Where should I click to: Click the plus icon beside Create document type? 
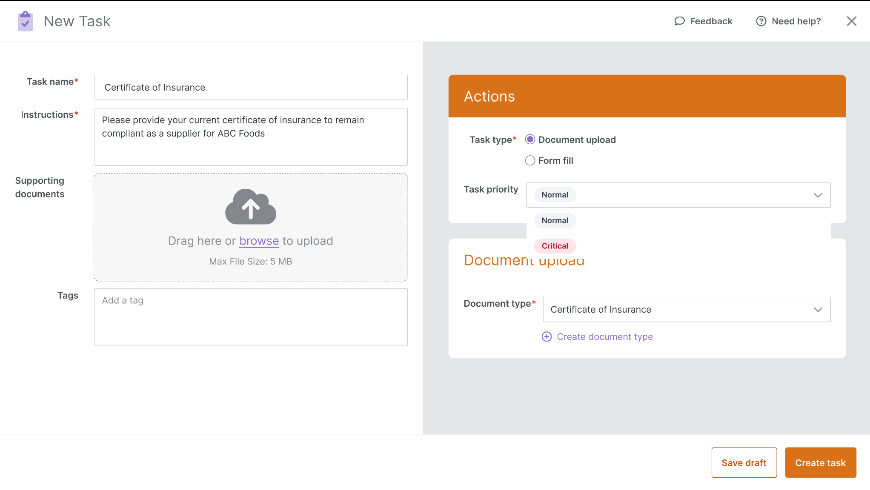pyautogui.click(x=547, y=337)
